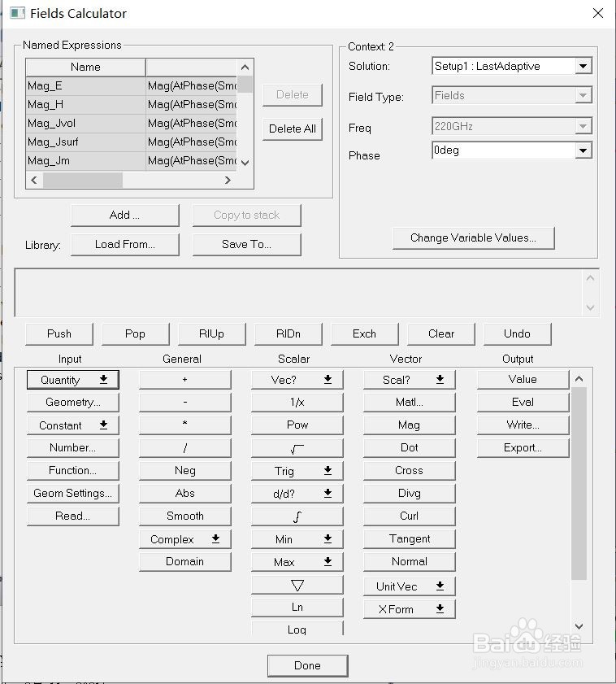Open the Geometry... input dialog
The image size is (616, 684).
73,403
